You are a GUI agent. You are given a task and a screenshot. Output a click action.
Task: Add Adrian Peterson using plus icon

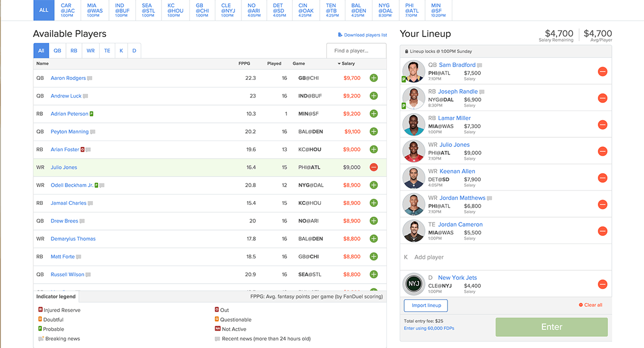[x=374, y=114]
